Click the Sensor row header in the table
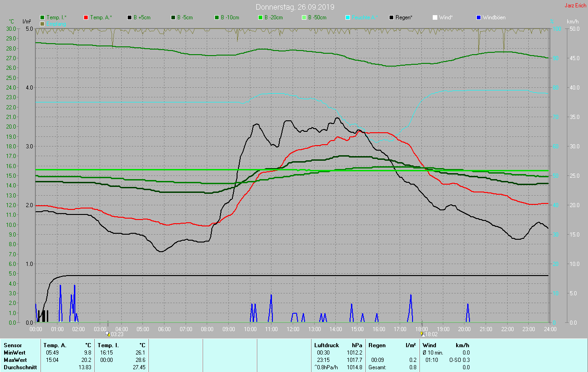The height and width of the screenshot is (372, 588). click(12, 345)
